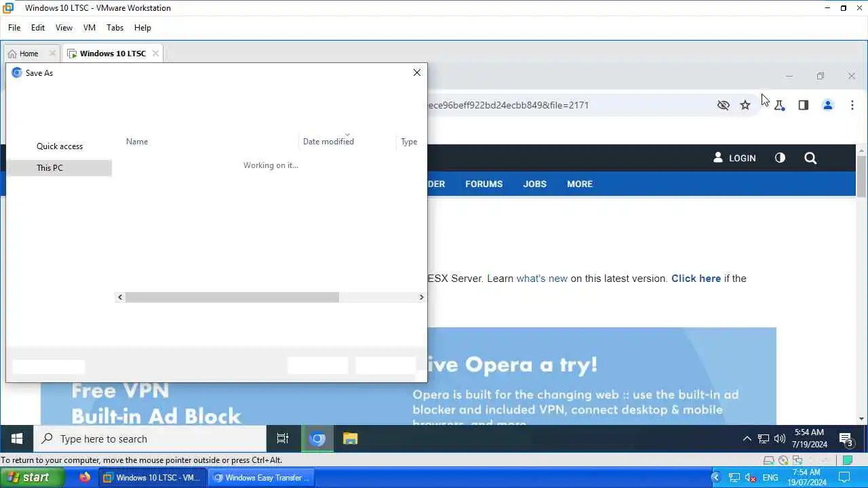Click the guest taskbar search box
The image size is (868, 488).
[x=150, y=439]
